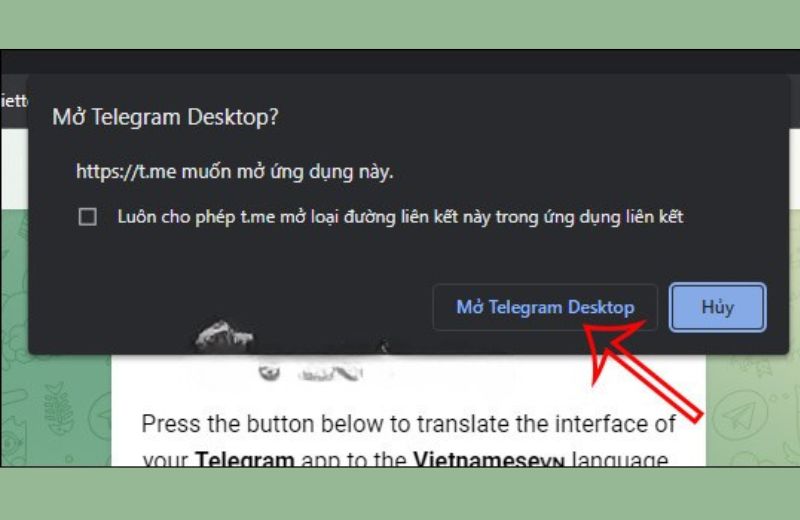
Task: Cancel the dialog with the Hủy button
Action: pos(717,307)
